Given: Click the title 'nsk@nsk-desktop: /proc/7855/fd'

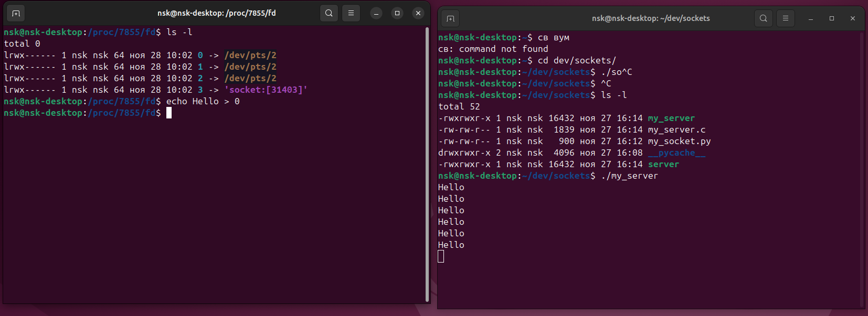Looking at the screenshot, I should [x=216, y=13].
